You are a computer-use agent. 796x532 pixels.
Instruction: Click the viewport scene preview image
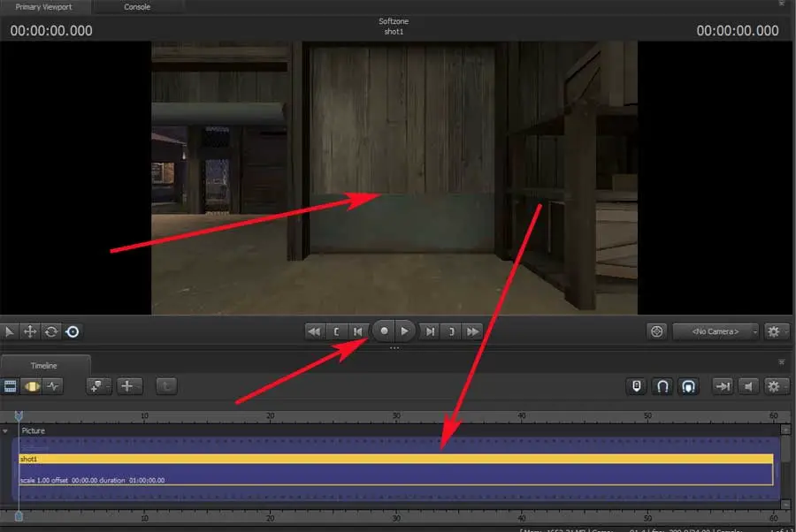tap(394, 178)
